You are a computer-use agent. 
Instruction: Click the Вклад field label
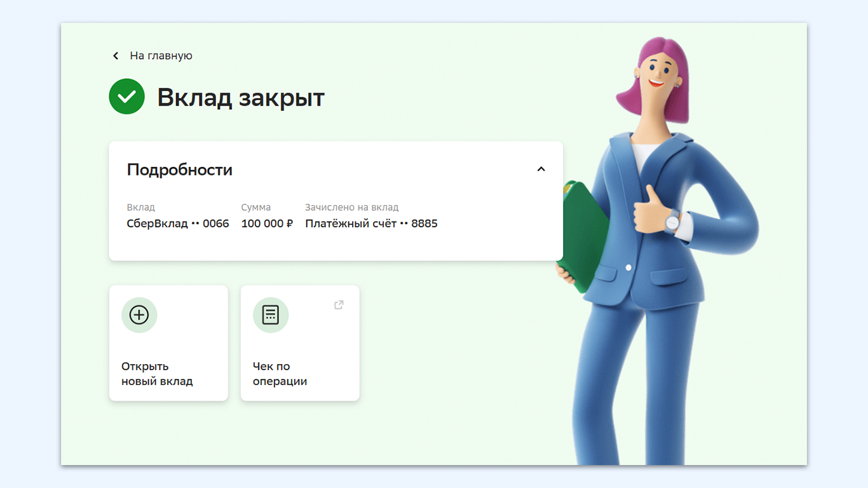coord(141,207)
